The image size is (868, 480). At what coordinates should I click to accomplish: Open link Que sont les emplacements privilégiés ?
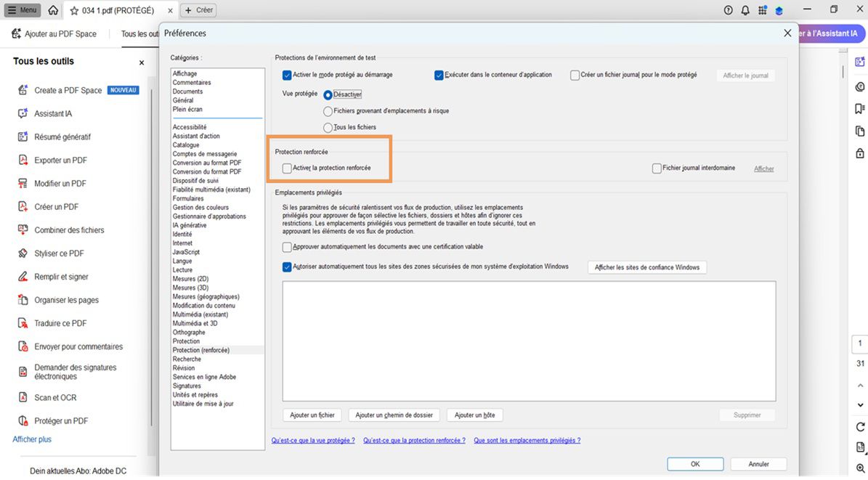pos(527,441)
